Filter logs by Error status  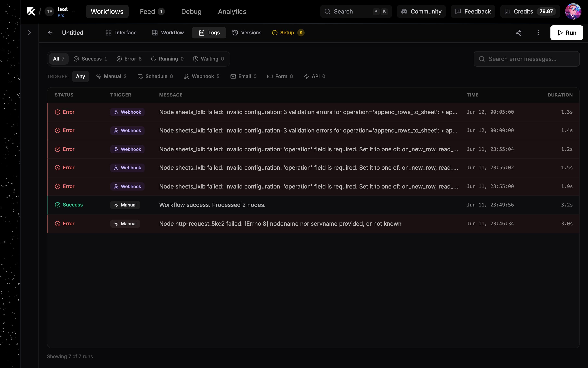point(129,59)
